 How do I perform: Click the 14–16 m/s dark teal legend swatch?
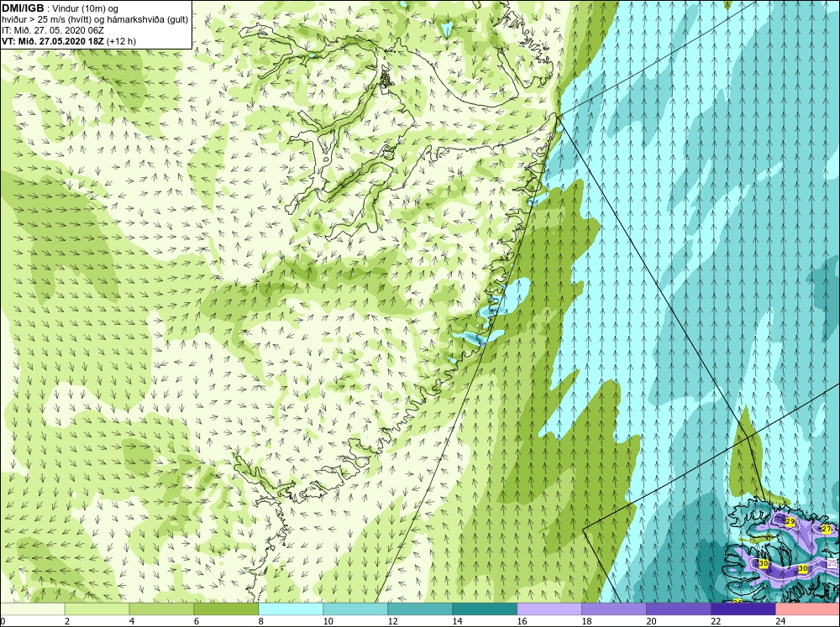click(x=485, y=609)
